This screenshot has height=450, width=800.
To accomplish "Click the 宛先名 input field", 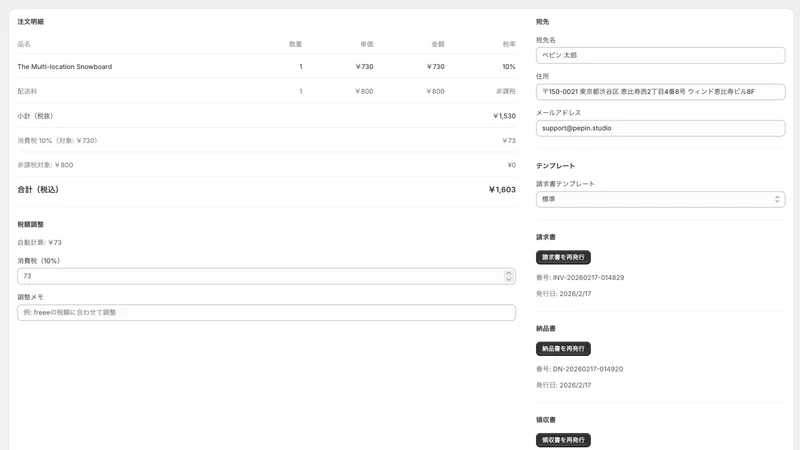I will pos(660,55).
